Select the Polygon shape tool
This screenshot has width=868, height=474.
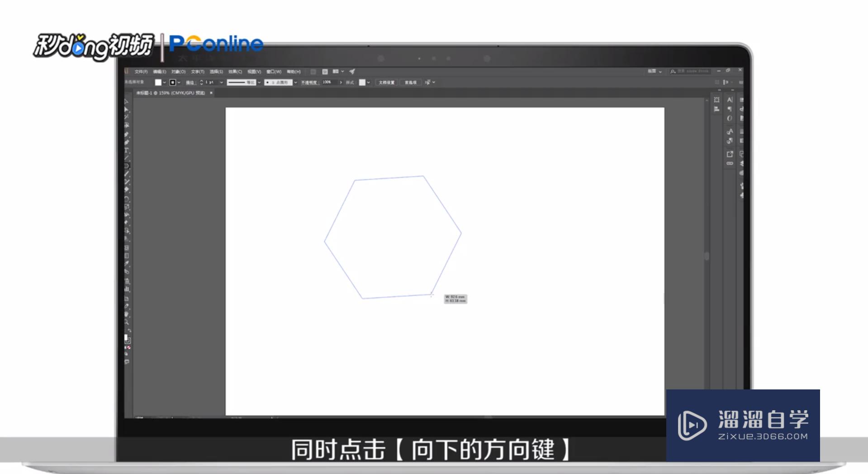tap(126, 166)
